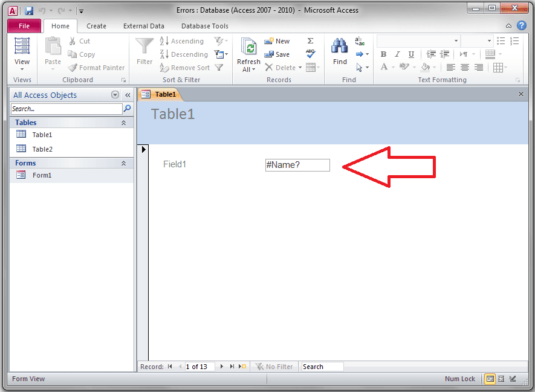Run the Spelling check icon
The width and height of the screenshot is (535, 392).
point(311,54)
